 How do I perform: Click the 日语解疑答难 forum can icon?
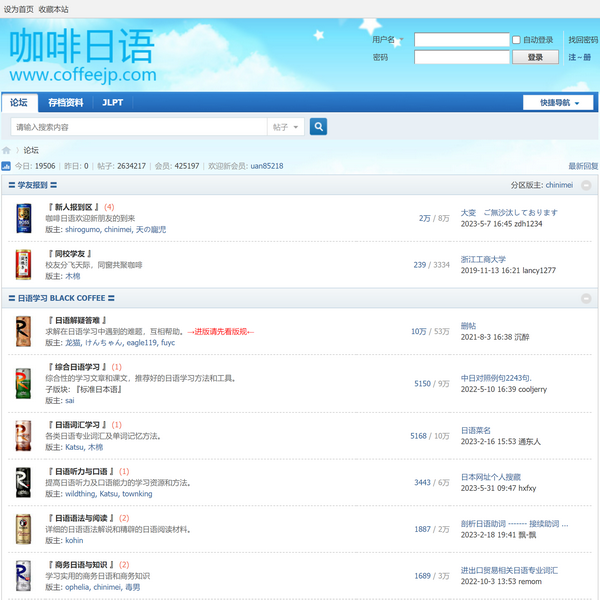tap(24, 331)
